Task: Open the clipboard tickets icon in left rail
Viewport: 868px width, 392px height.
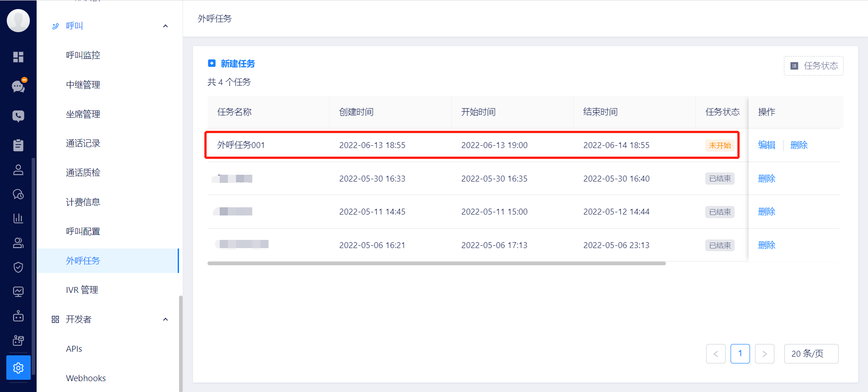Action: coord(18,145)
